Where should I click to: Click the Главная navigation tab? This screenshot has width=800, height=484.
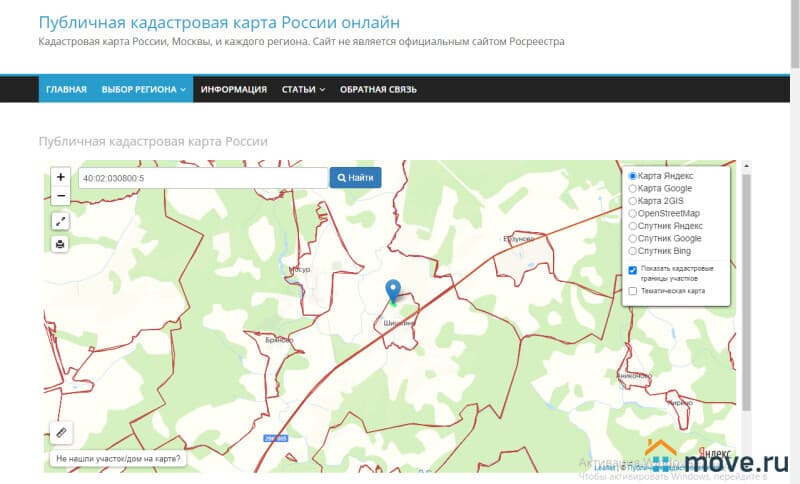[66, 89]
